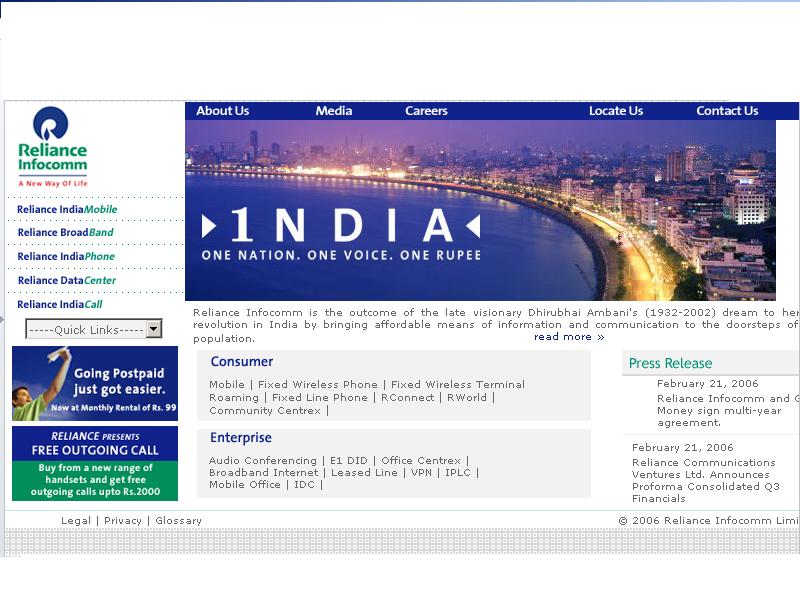Screen dimensions: 800x600
Task: Open Fixed Wireless Terminal link
Action: coord(458,384)
